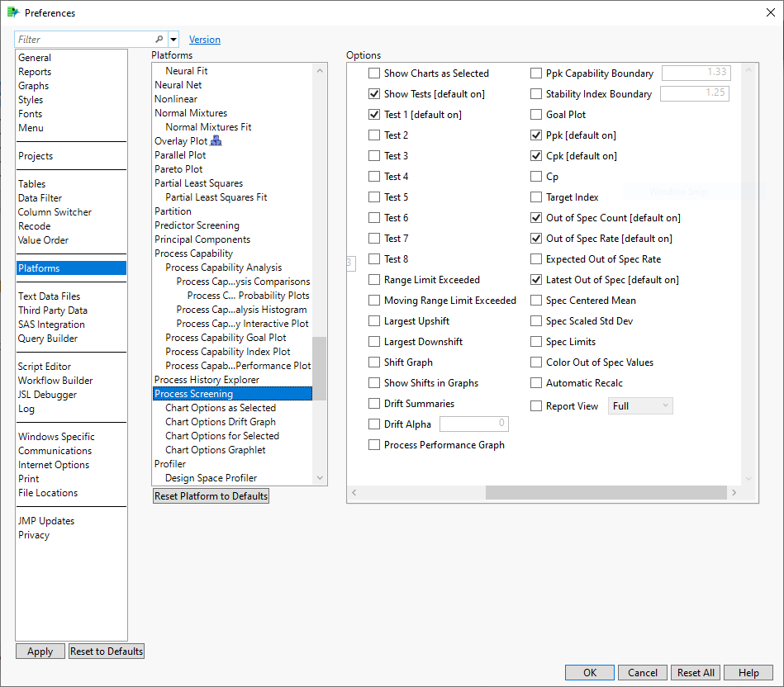Screen dimensions: 784x687
Task: Check the Spec Limits option
Action: pos(536,342)
